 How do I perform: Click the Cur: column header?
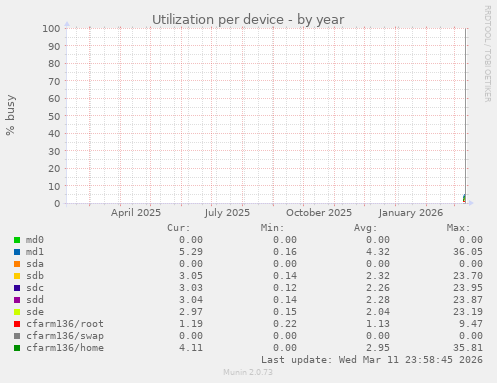(x=179, y=228)
